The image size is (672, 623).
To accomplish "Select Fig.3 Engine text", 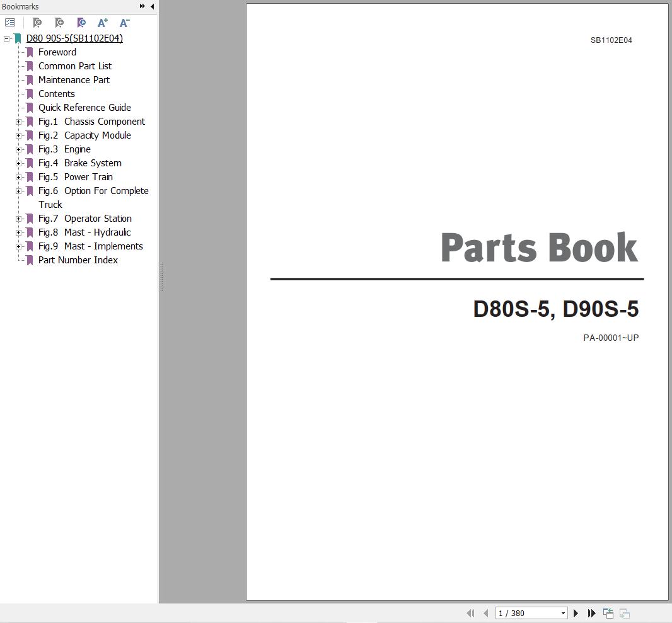I will point(65,149).
